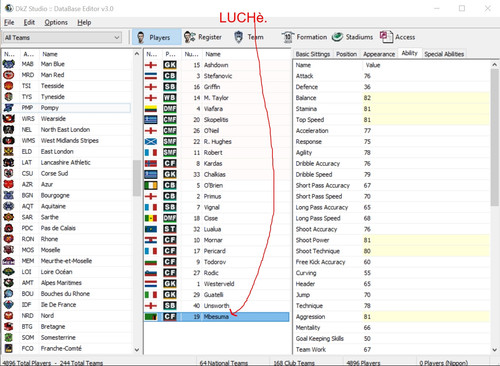Click the GK position badge for Ashdown
This screenshot has height=366, width=500.
[170, 65]
